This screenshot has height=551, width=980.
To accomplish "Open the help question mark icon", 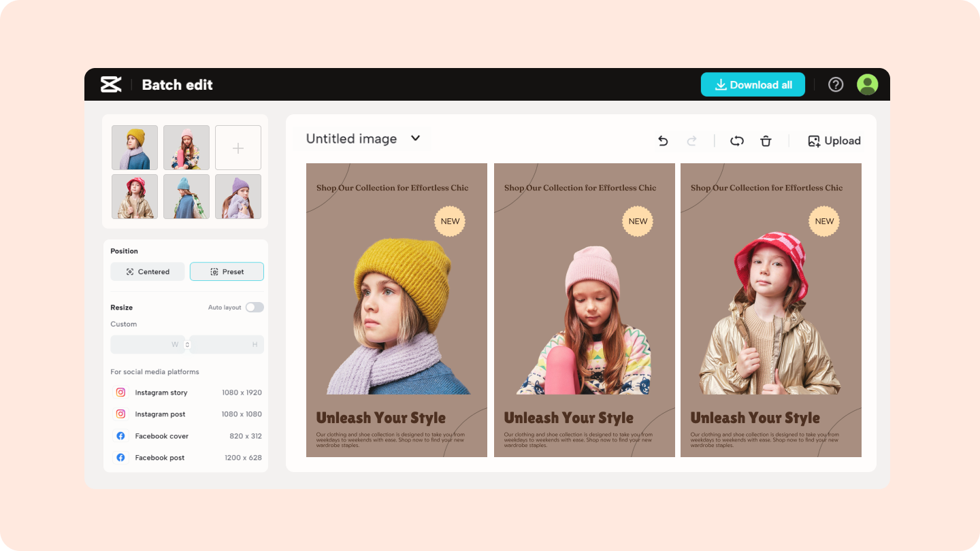I will pos(836,84).
